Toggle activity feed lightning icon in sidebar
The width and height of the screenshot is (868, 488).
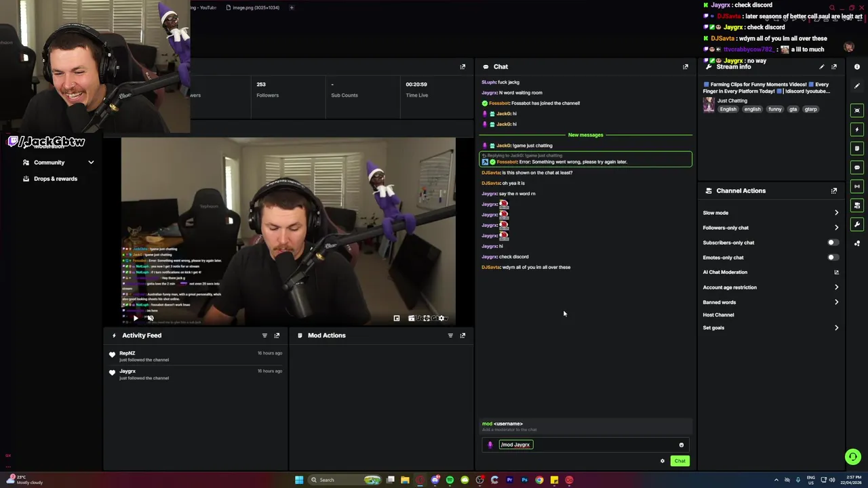coord(857,129)
